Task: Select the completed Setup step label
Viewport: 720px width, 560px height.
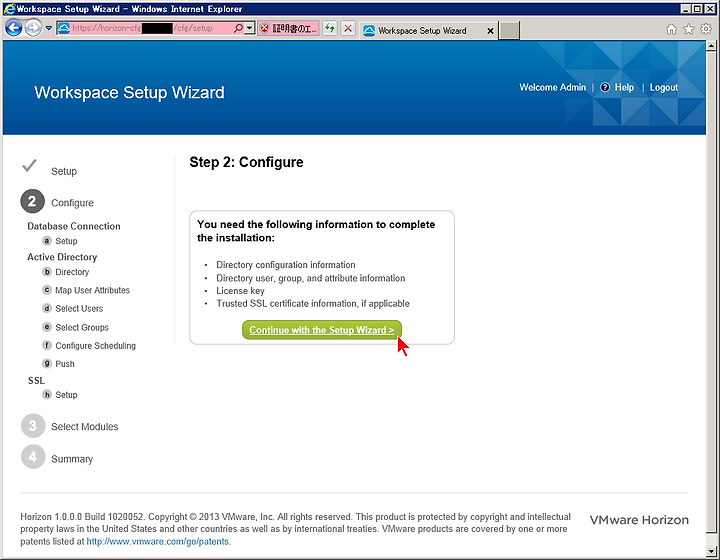Action: pyautogui.click(x=64, y=171)
